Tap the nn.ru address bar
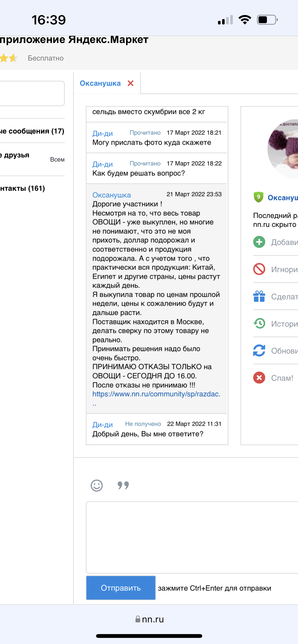The image size is (298, 644). pyautogui.click(x=150, y=619)
